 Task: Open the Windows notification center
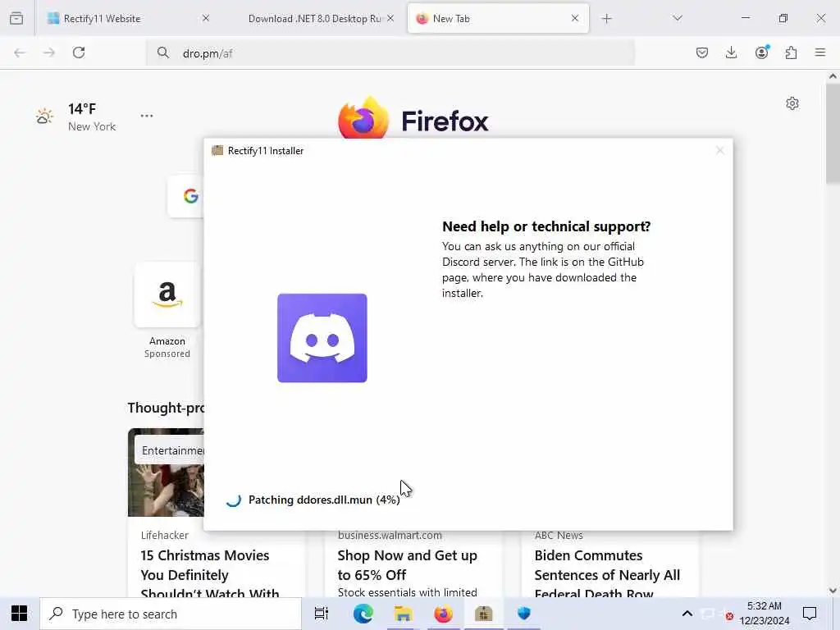click(810, 614)
